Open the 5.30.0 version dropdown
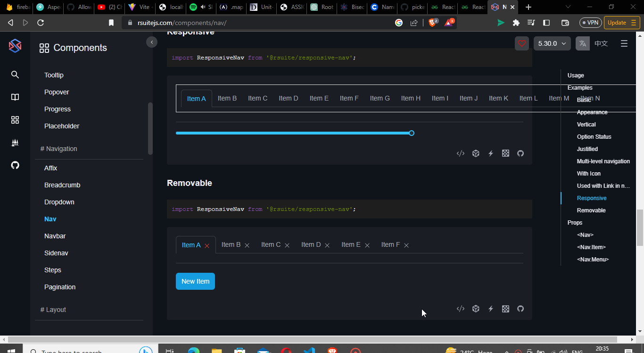This screenshot has width=644, height=353. click(x=552, y=43)
